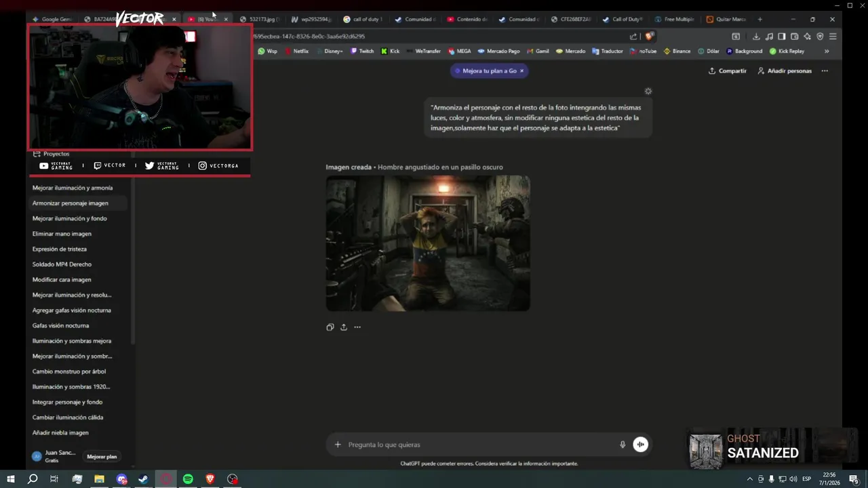Open the conversation options three-dot menu
This screenshot has width=868, height=488.
825,70
